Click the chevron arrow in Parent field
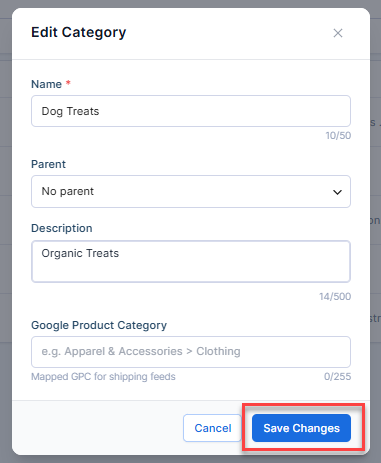Screen dimensions: 381x463 [337, 192]
